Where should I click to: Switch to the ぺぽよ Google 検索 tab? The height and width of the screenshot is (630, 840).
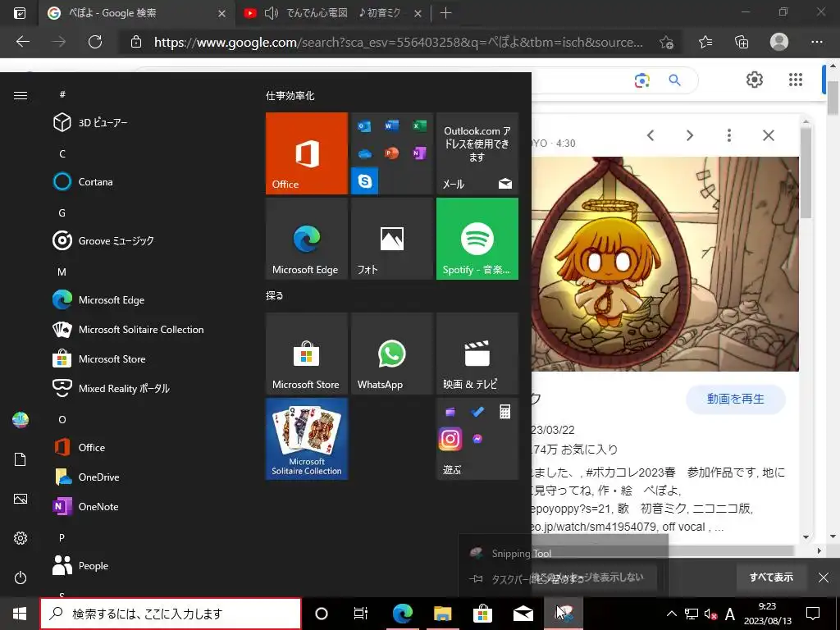tap(136, 13)
